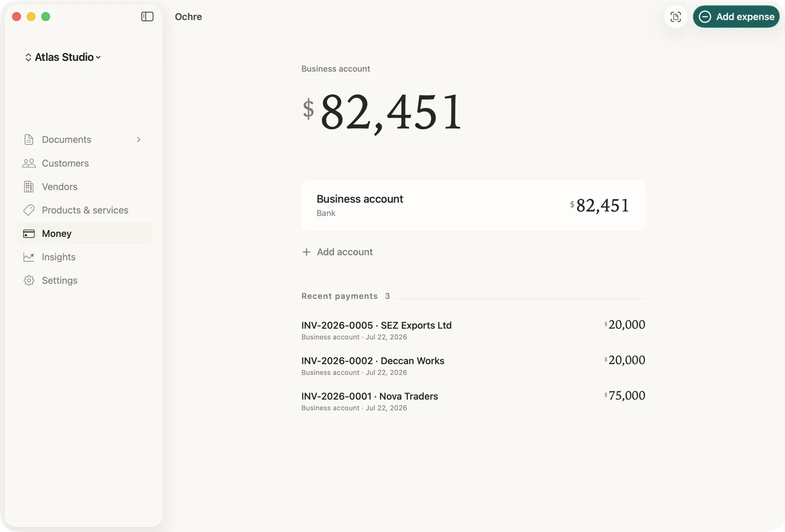Viewport: 785px width, 532px height.
Task: Click the $75,000 Nova Traders amount
Action: click(625, 396)
